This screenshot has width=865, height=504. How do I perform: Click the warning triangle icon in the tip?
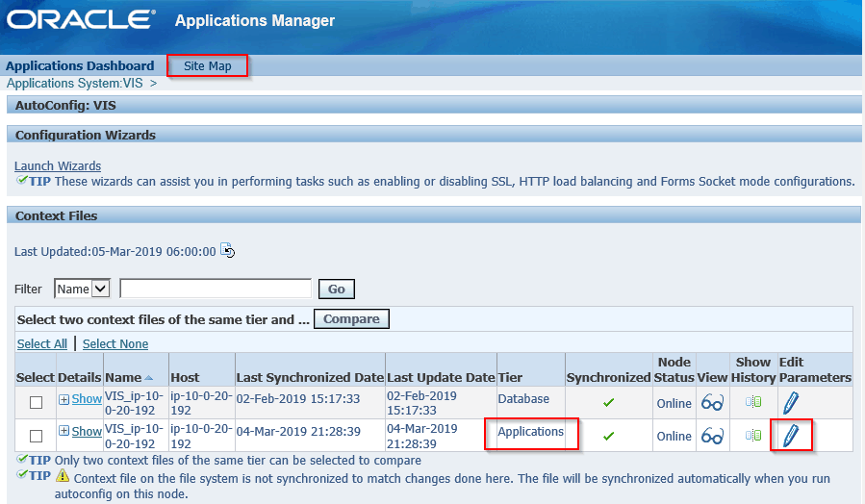click(63, 475)
